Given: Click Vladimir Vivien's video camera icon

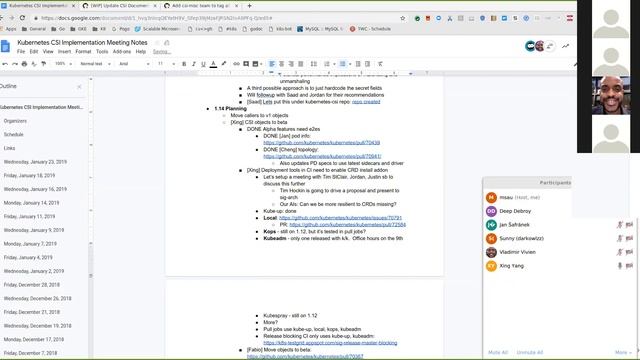Looking at the screenshot, I should click(x=629, y=252).
